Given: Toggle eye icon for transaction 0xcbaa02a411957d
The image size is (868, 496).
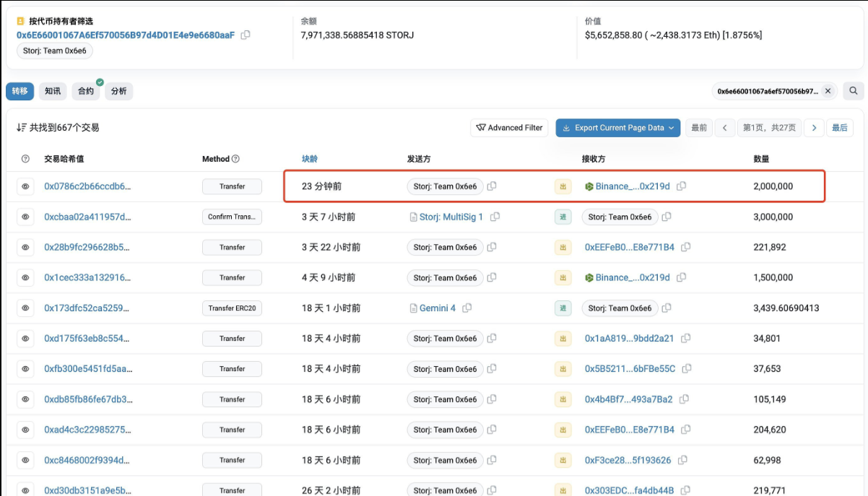Looking at the screenshot, I should point(25,217).
